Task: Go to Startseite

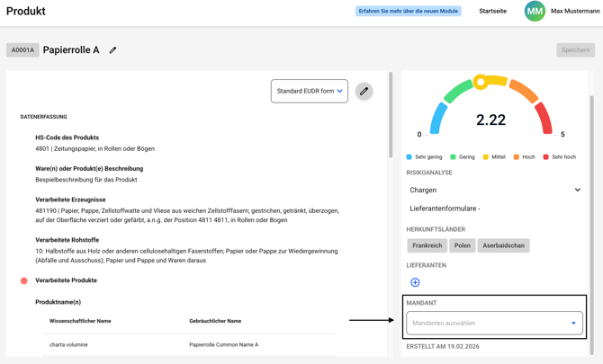Action: (x=492, y=12)
